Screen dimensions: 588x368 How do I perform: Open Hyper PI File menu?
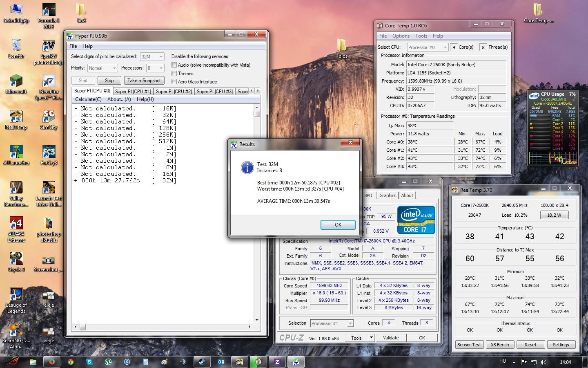73,46
